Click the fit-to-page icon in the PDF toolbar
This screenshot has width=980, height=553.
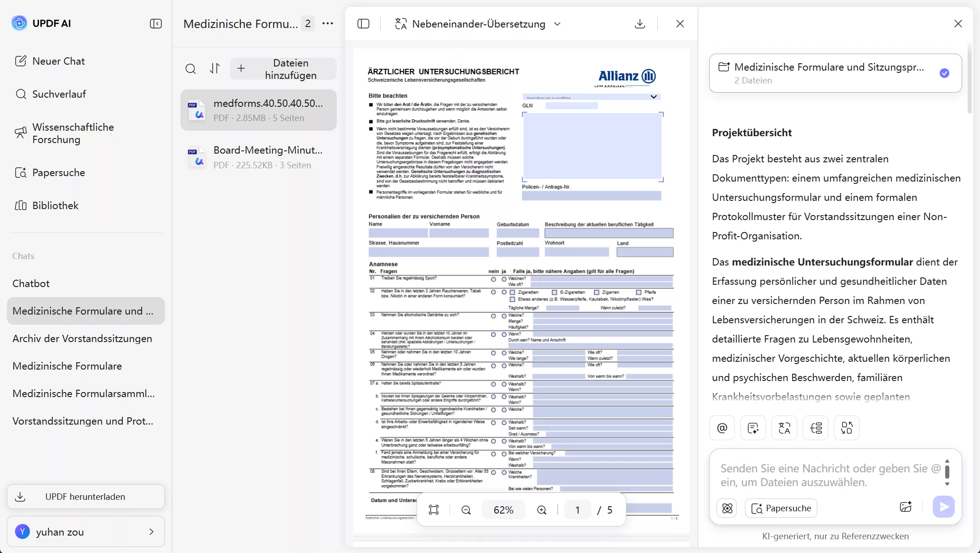point(433,509)
